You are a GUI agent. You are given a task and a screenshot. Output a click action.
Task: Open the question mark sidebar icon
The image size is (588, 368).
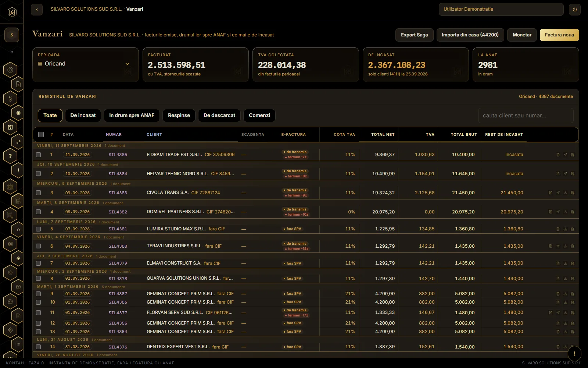point(10,156)
